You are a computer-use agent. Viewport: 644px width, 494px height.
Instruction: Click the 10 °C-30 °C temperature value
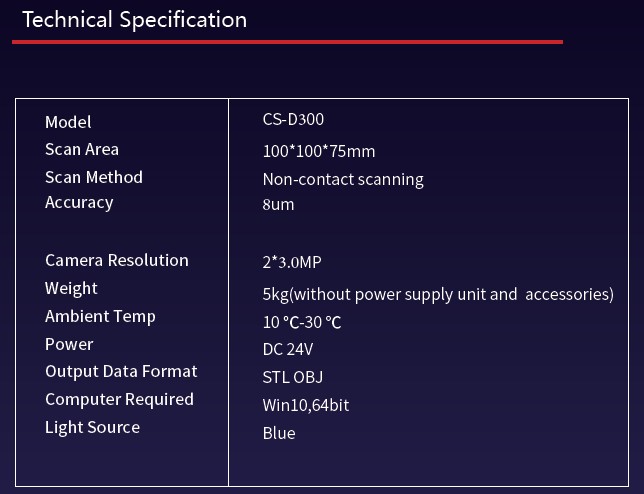tap(302, 322)
